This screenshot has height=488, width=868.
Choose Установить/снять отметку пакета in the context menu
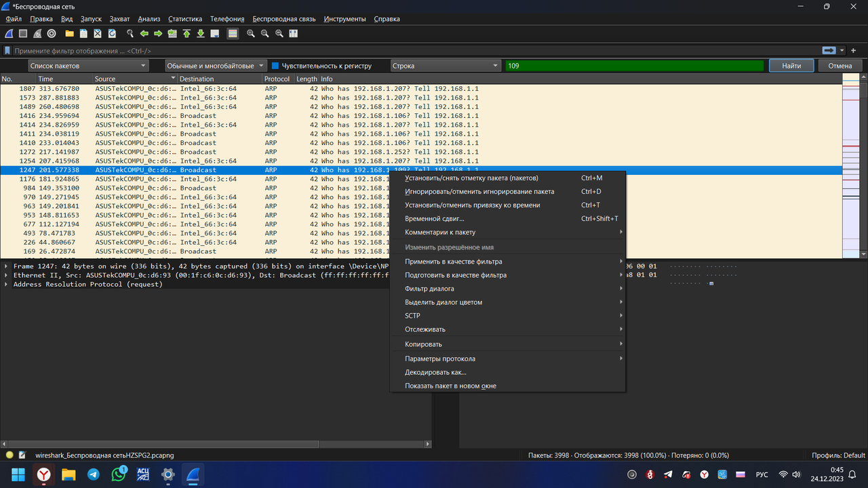tap(507, 178)
